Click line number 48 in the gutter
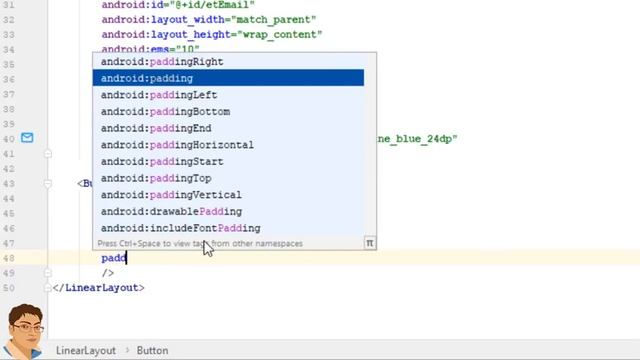The height and width of the screenshot is (360, 640). point(9,258)
